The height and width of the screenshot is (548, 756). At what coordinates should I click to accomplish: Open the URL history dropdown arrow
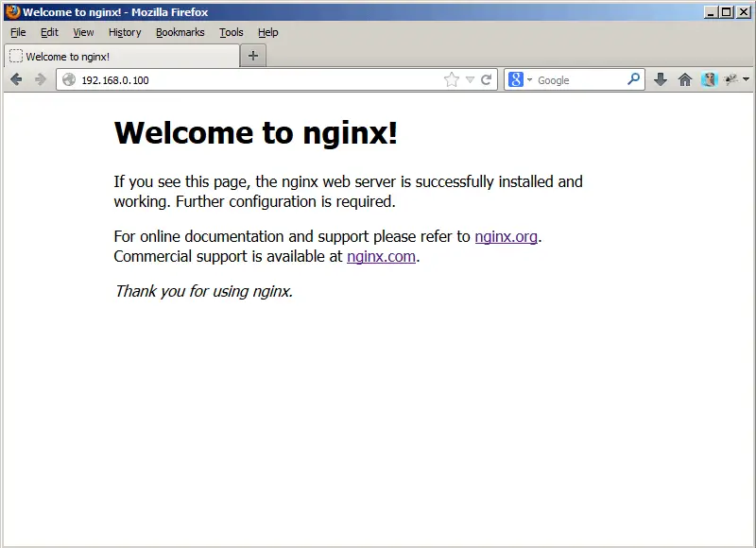[x=470, y=80]
